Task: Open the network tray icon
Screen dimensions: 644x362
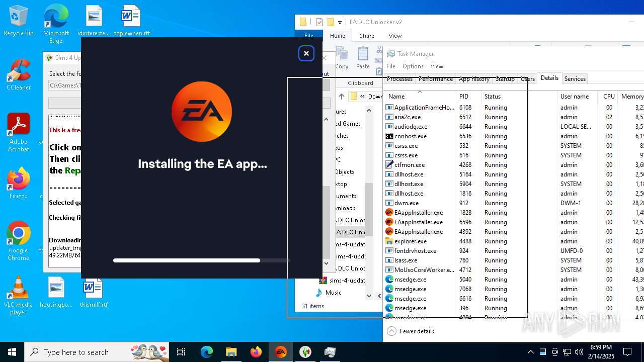Action: coord(567,352)
